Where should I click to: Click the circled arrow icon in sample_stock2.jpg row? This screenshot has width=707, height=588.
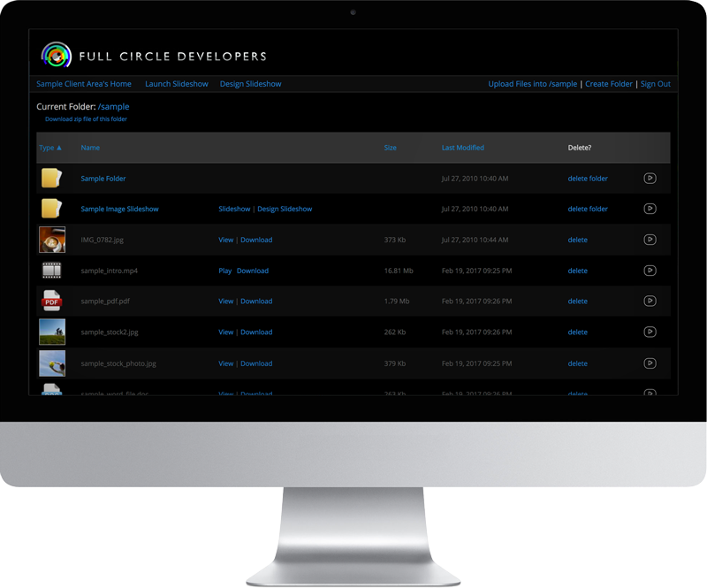[650, 332]
